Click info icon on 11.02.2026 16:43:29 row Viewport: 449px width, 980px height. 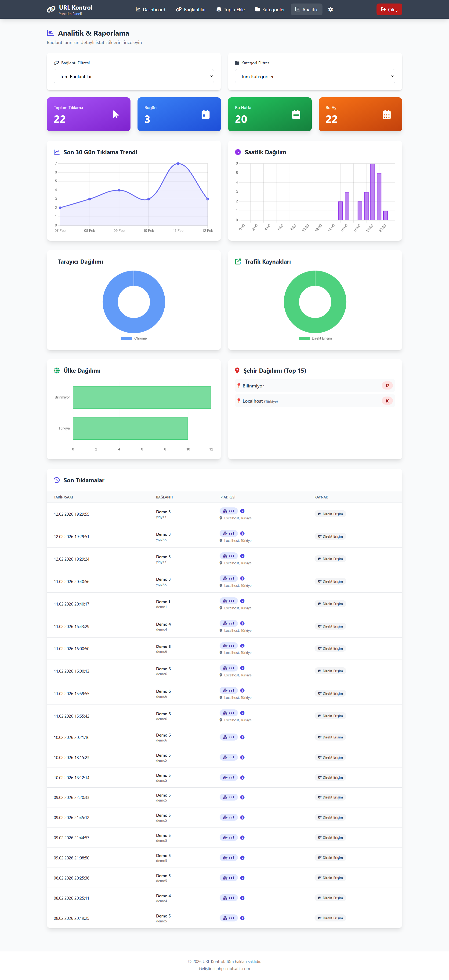tap(242, 623)
